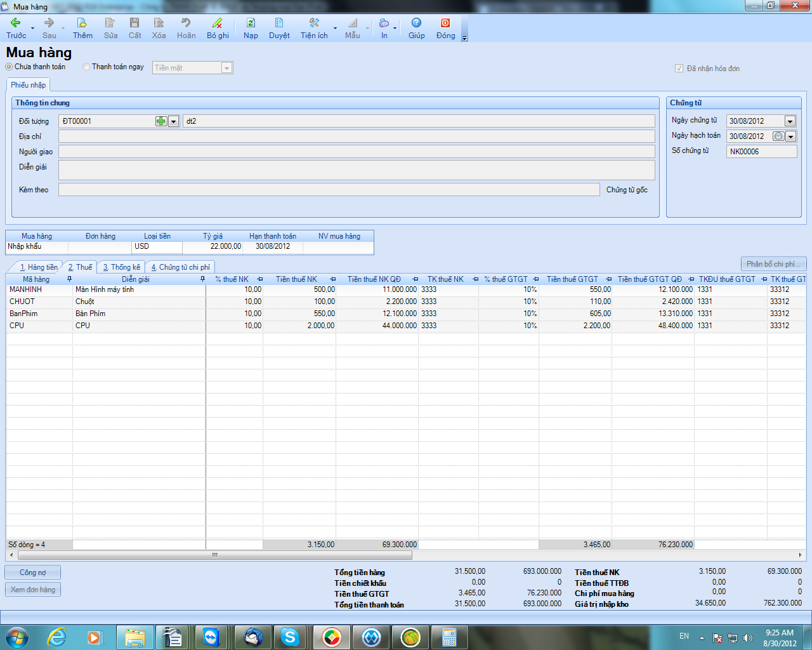Open Ngày hạch toán date dropdown
The image size is (812, 650).
[790, 136]
